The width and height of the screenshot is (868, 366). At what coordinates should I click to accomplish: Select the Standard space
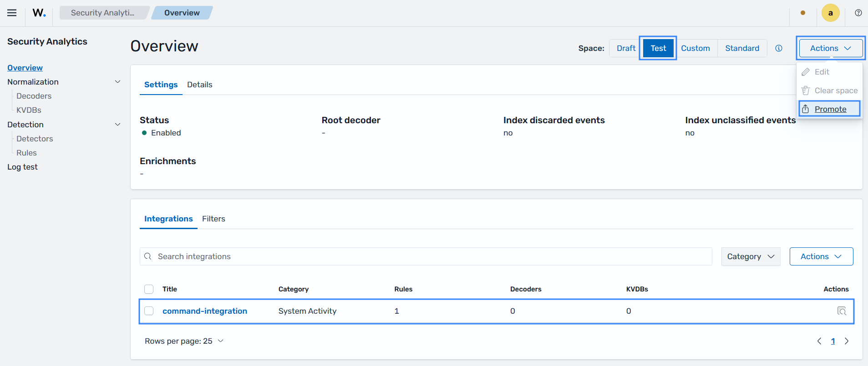[742, 48]
